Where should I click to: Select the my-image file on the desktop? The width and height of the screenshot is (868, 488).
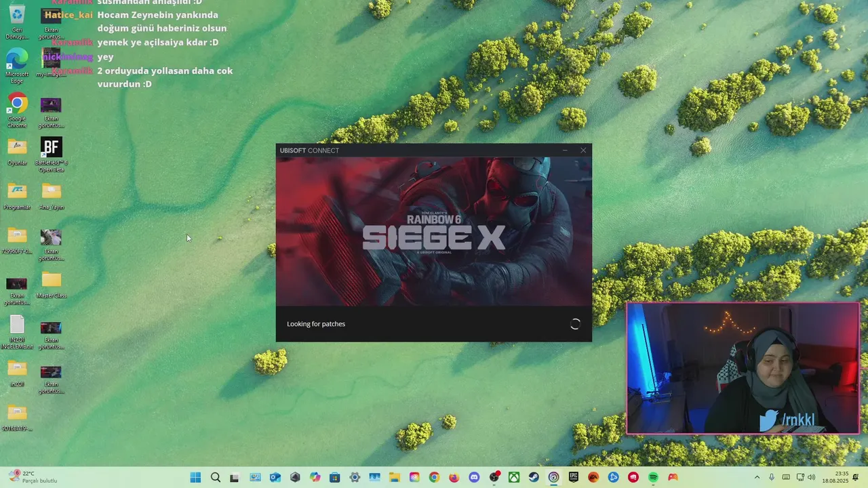[x=51, y=63]
